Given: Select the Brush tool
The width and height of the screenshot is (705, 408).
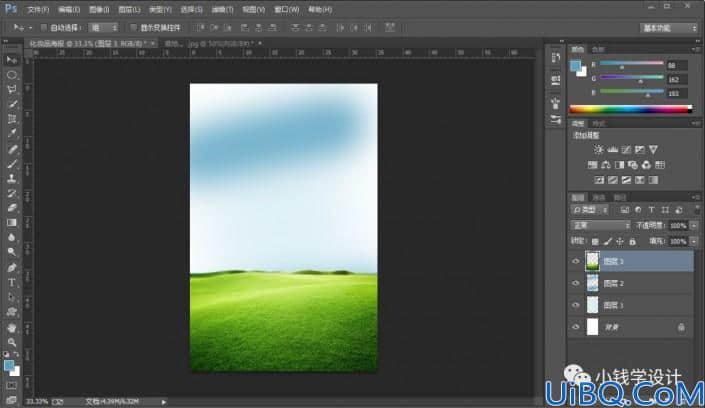Looking at the screenshot, I should coord(12,164).
